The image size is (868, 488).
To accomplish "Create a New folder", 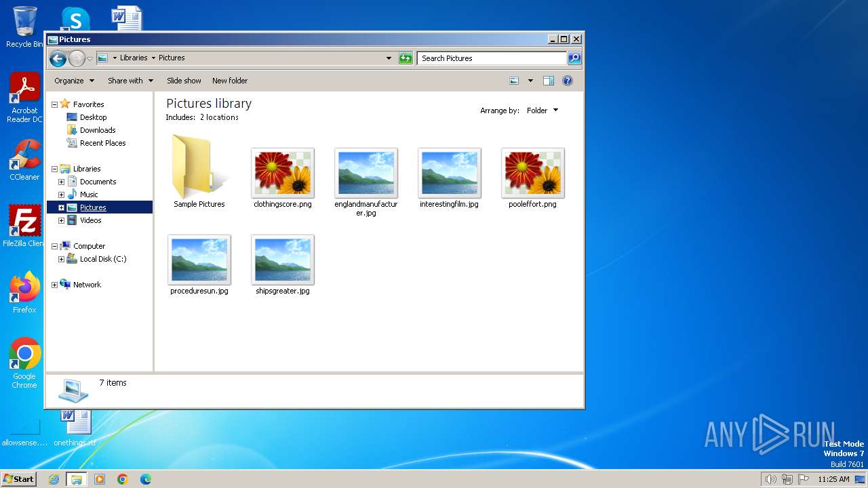I will (230, 81).
